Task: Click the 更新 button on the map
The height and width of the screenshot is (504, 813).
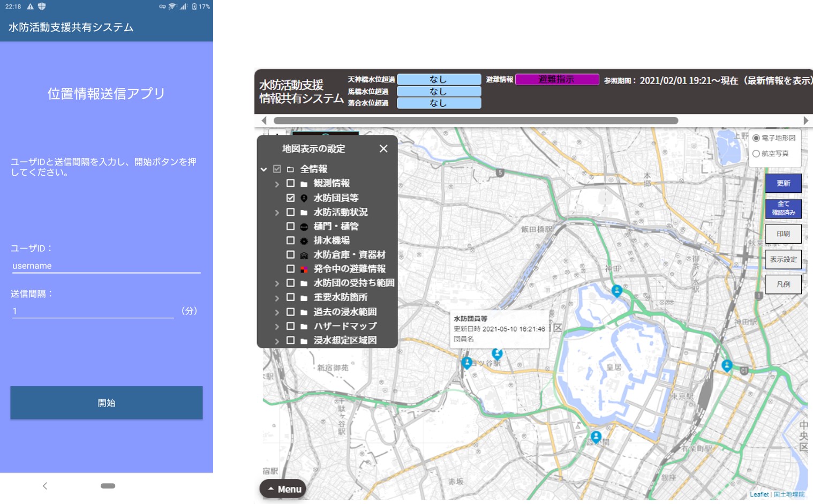Action: (783, 183)
